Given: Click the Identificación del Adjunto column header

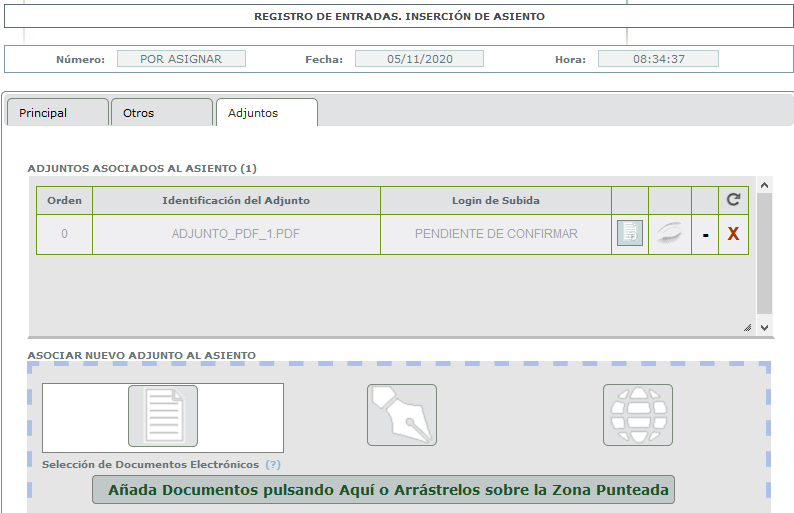Looking at the screenshot, I should (236, 201).
